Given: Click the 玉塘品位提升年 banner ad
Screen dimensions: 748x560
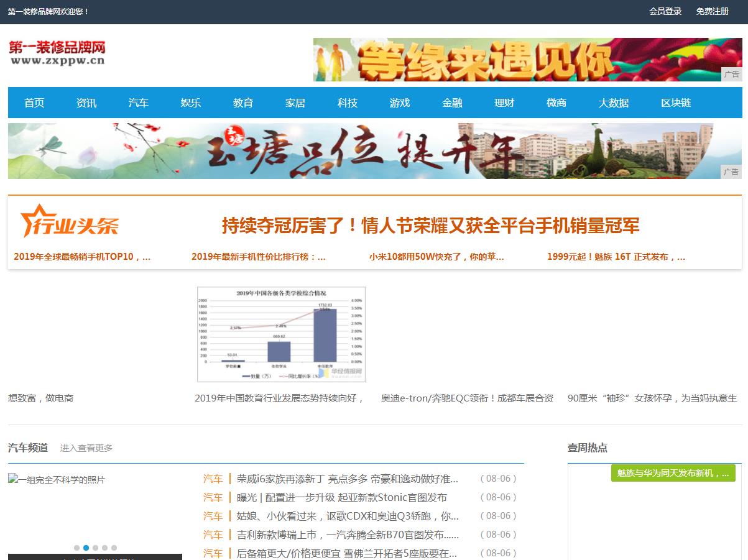Looking at the screenshot, I should [x=374, y=151].
